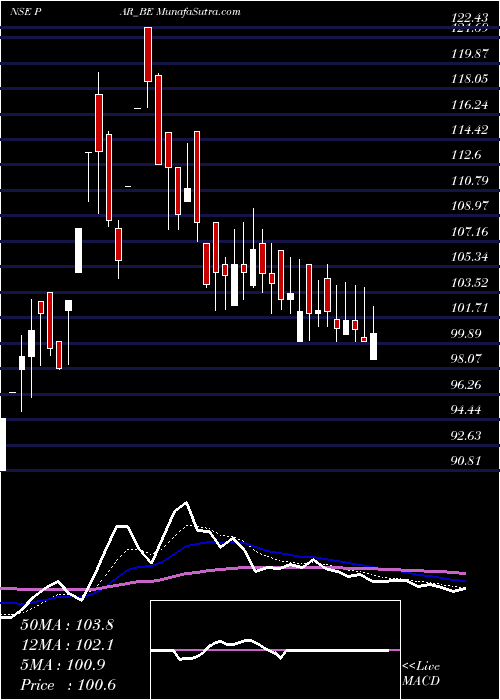Click the 98.07 price axis label
The width and height of the screenshot is (500, 700).
pos(467,359)
